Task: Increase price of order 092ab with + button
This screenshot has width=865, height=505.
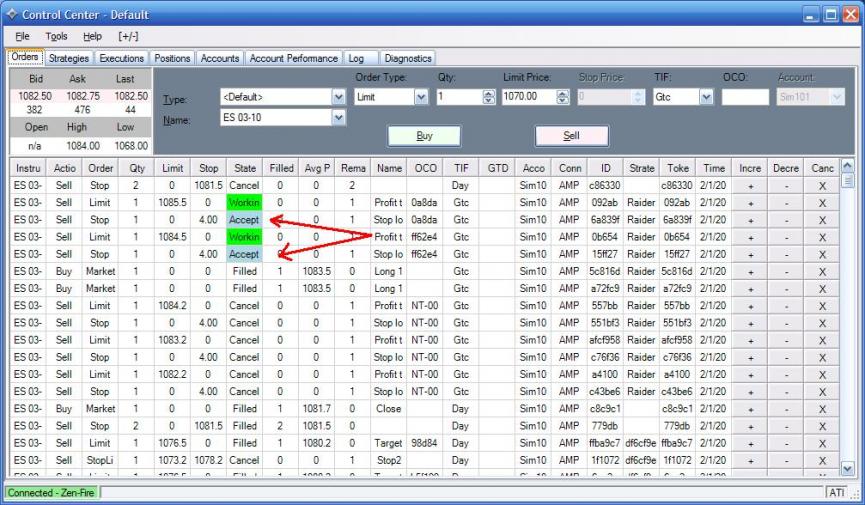Action: pyautogui.click(x=750, y=203)
